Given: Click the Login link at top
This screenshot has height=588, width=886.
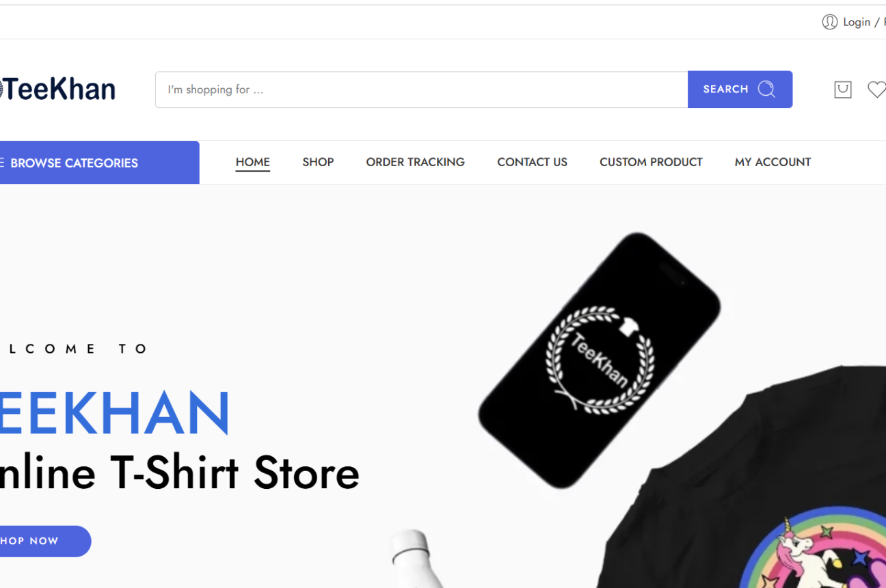Looking at the screenshot, I should pyautogui.click(x=857, y=22).
